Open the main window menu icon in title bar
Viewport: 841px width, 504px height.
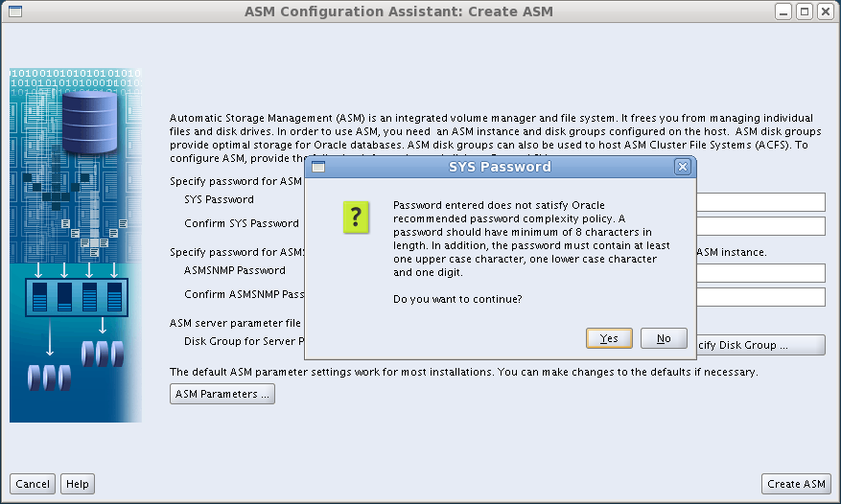[x=15, y=11]
